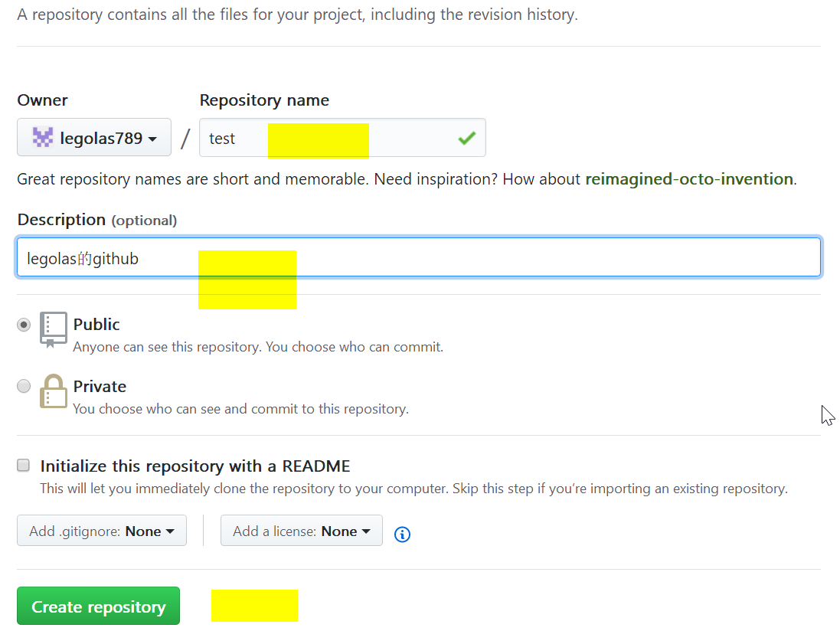Screen dimensions: 840x631
Task: Click the license info circle icon
Action: (402, 534)
